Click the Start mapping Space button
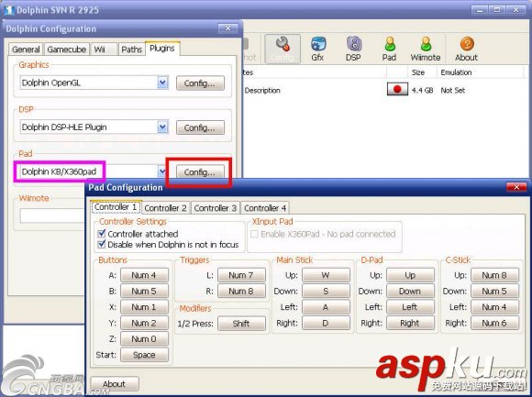532x397 pixels. (144, 355)
